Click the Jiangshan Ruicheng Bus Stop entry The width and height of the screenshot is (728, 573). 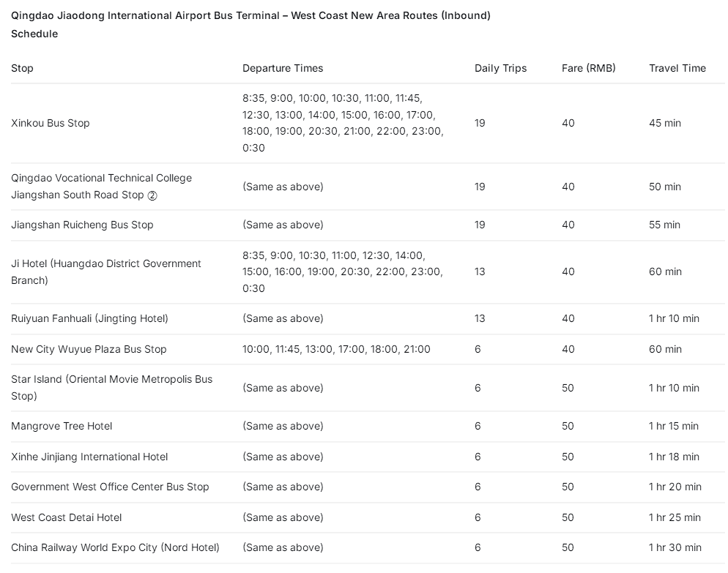point(82,225)
